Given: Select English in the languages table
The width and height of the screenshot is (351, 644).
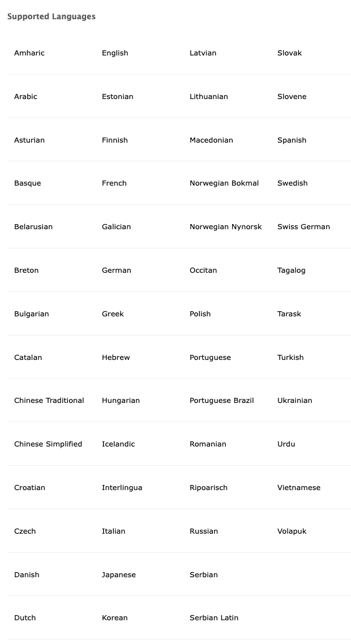Looking at the screenshot, I should pos(115,53).
